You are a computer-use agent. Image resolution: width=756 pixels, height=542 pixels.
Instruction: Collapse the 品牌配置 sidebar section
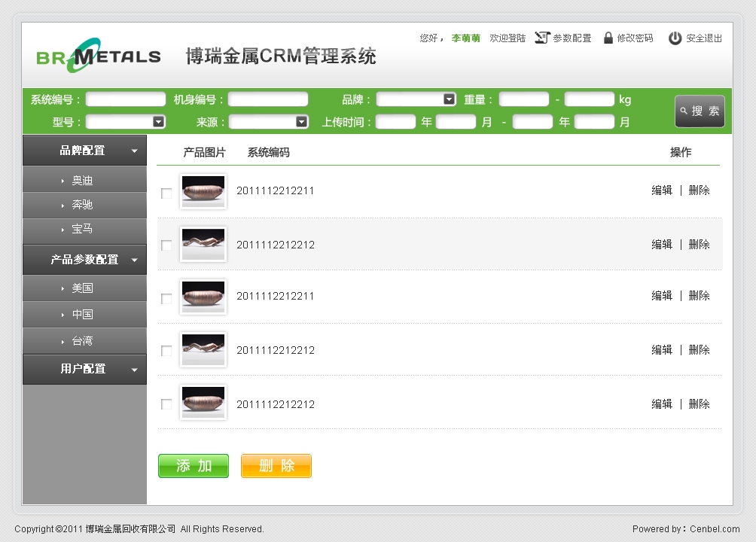(x=85, y=151)
